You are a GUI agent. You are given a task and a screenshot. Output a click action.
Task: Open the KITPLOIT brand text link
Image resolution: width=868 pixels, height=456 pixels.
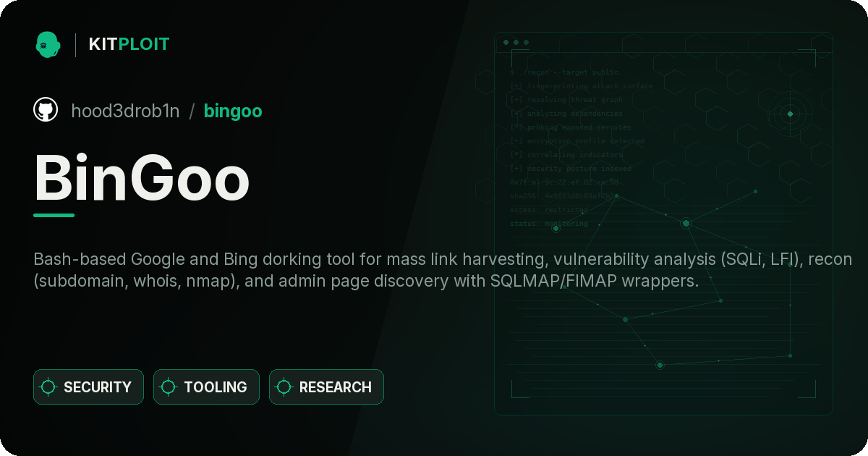tap(129, 44)
